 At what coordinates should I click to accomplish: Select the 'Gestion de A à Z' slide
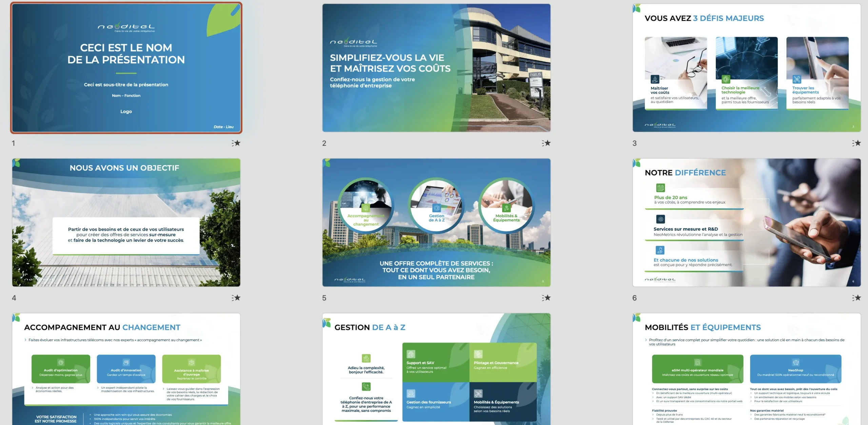pyautogui.click(x=436, y=369)
